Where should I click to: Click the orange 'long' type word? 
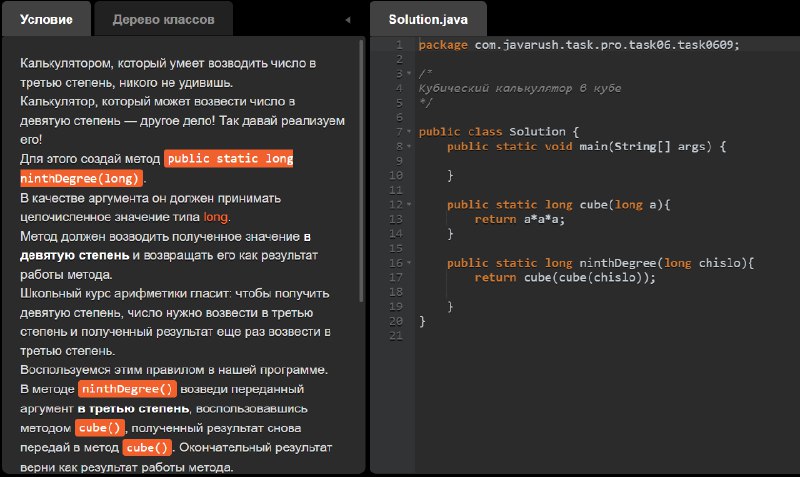[215, 217]
